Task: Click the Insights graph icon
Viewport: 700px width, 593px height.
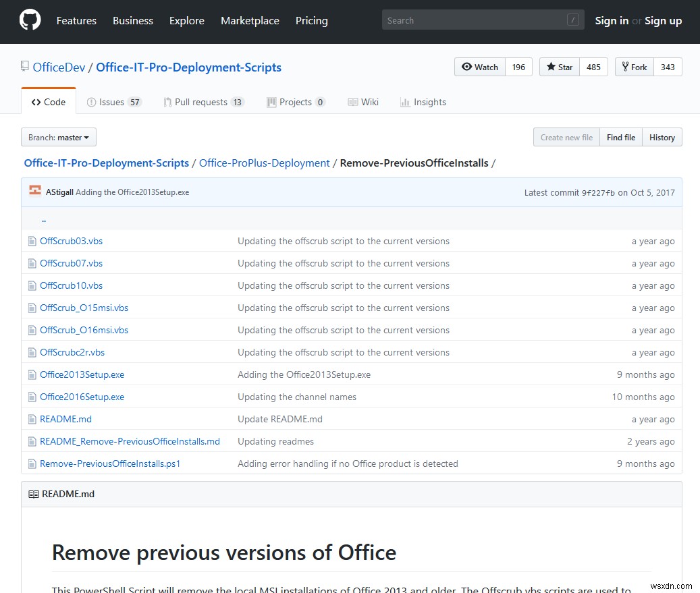Action: click(406, 102)
